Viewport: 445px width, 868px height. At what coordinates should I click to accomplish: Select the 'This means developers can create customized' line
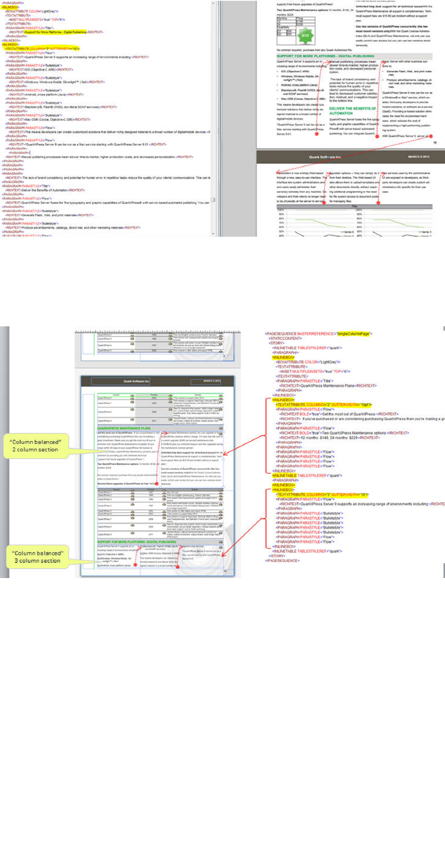coord(110,132)
